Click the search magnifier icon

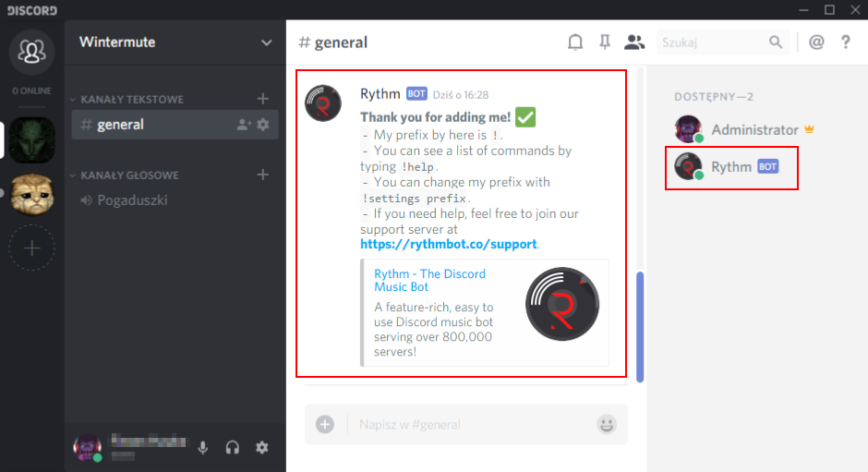coord(776,42)
